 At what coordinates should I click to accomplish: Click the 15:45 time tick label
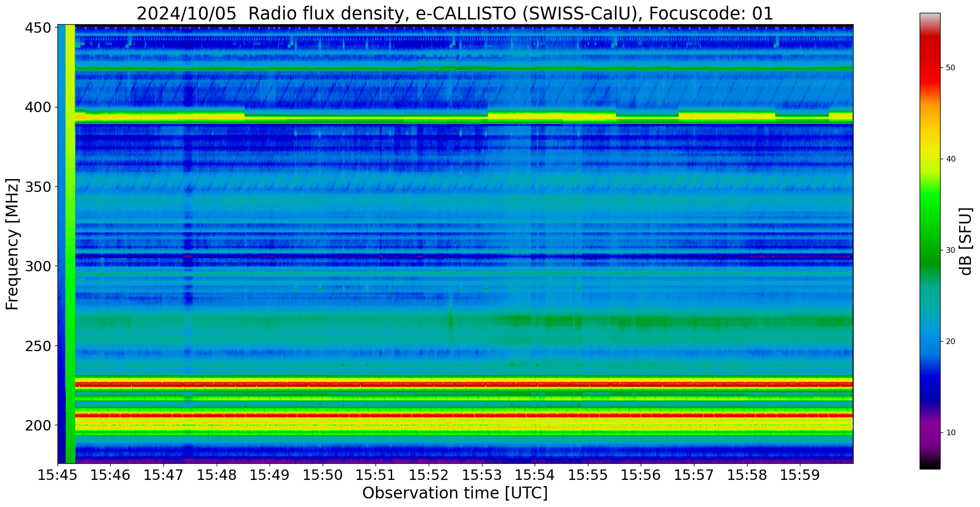click(x=58, y=475)
